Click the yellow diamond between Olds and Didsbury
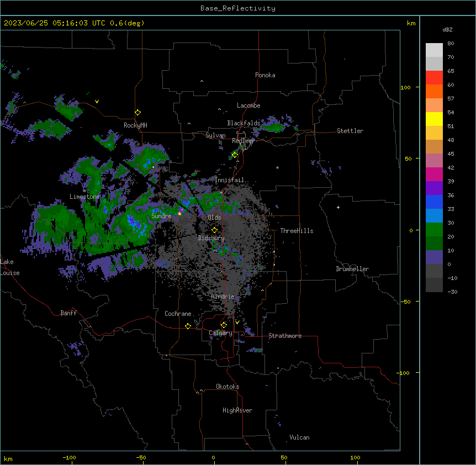The image size is (476, 465). [x=214, y=230]
